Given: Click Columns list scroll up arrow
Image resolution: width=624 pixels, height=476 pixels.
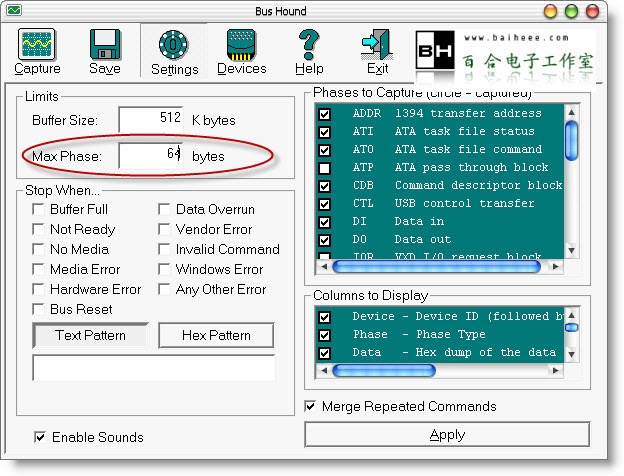Looking at the screenshot, I should pyautogui.click(x=571, y=316).
